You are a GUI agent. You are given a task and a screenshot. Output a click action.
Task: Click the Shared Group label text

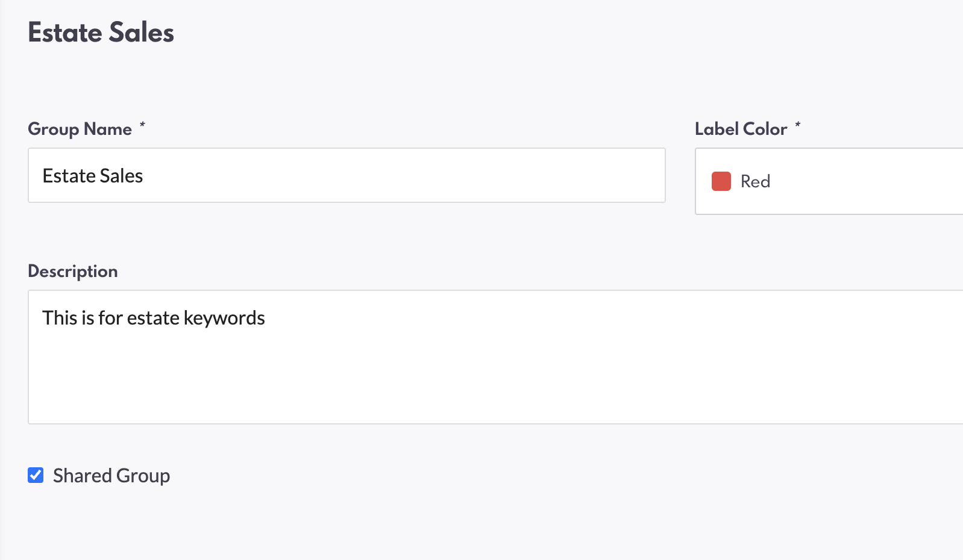coord(111,476)
